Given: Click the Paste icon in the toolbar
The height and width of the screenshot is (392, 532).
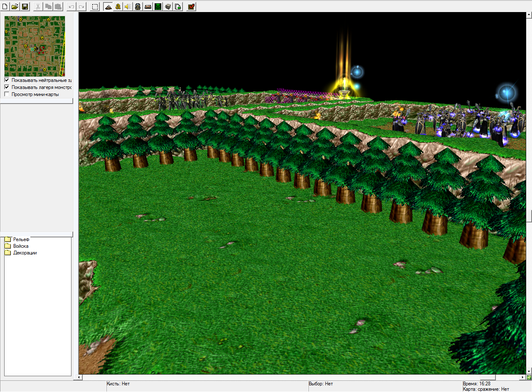Looking at the screenshot, I should (58, 7).
